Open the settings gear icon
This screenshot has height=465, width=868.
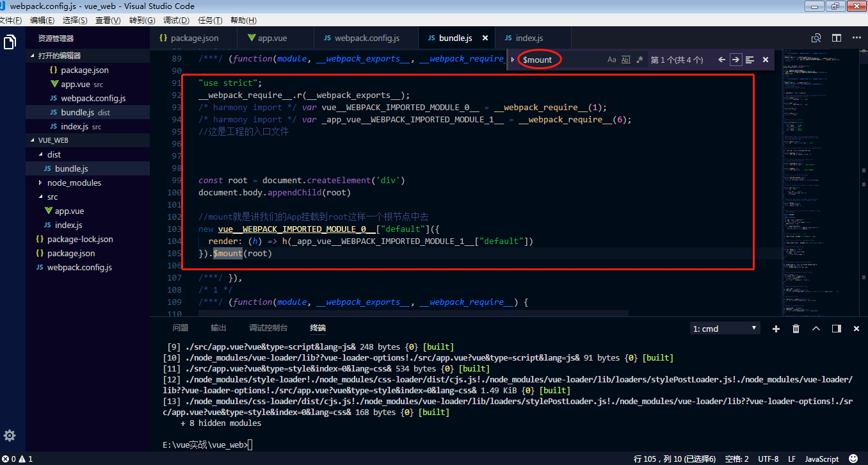[9, 434]
